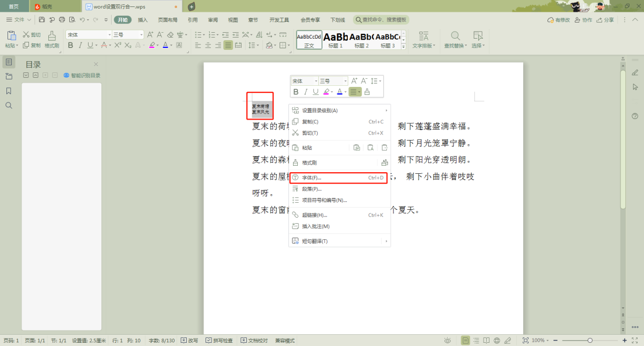Screen dimensions: 644x346
Task: Click the ribbon Bold button
Action: point(70,46)
